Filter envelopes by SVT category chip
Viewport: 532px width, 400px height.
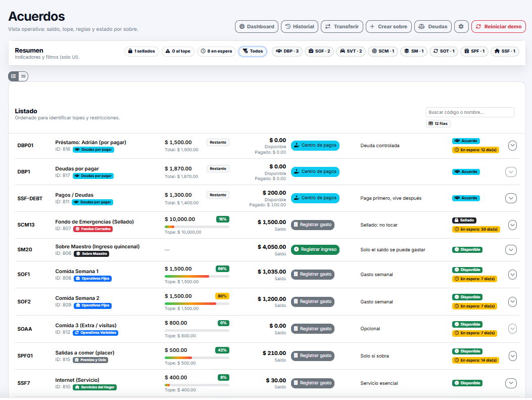point(351,51)
